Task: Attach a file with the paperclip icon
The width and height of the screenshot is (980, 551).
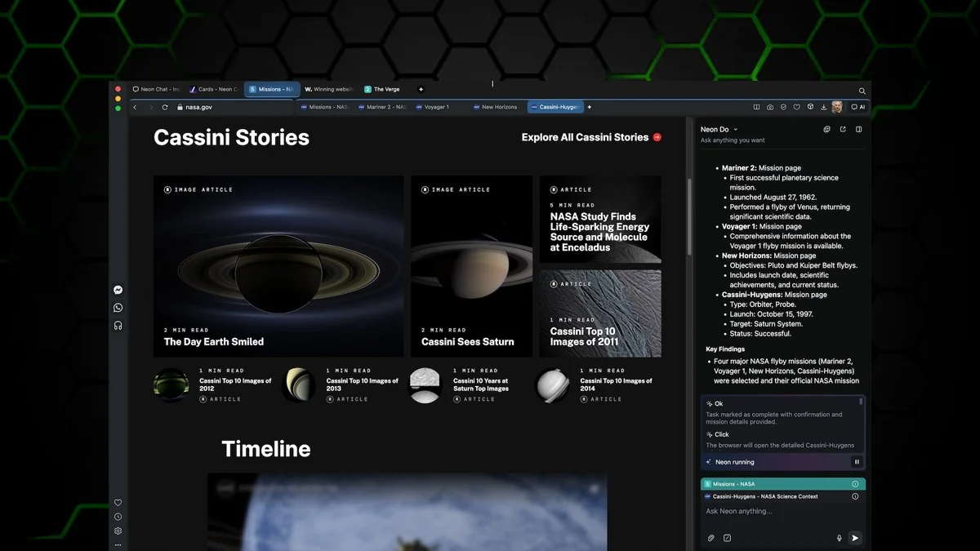Action: (x=710, y=538)
